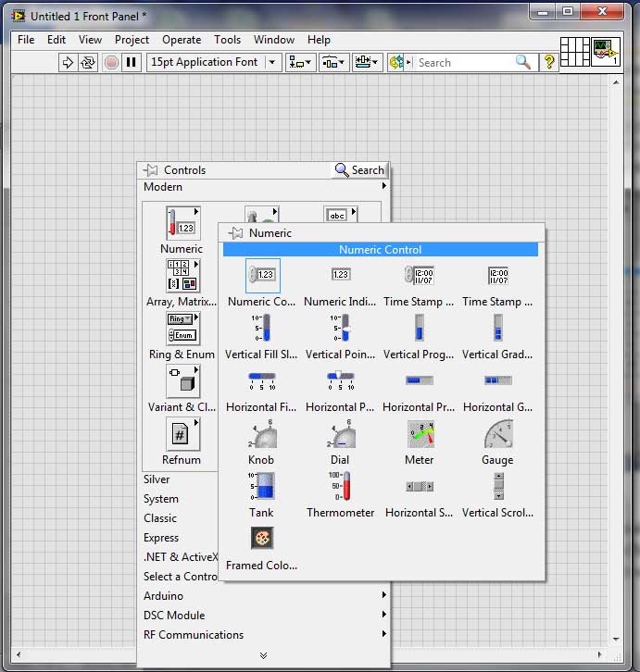
Task: Open the 15pt Application Font dropdown
Action: 214,62
